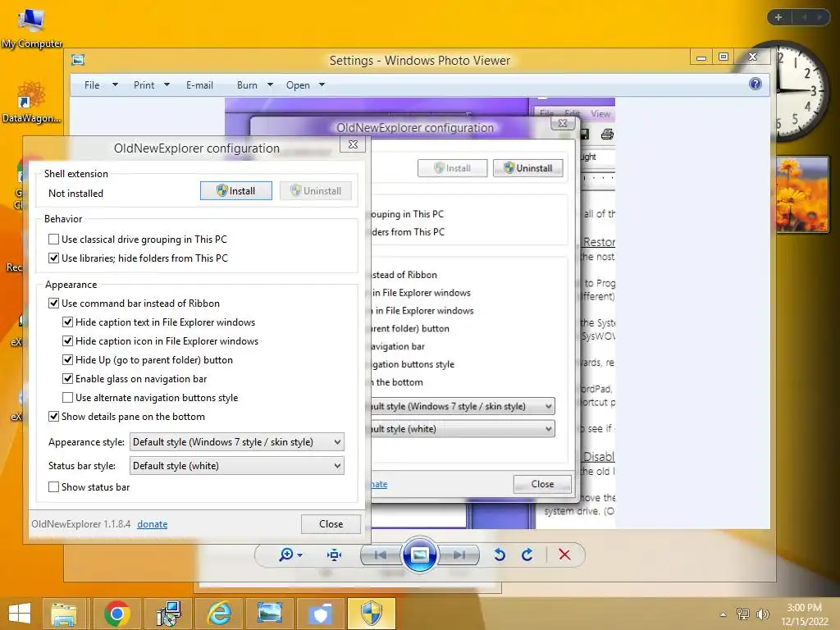Click the E-mail menu item
This screenshot has height=630, width=840.
199,84
